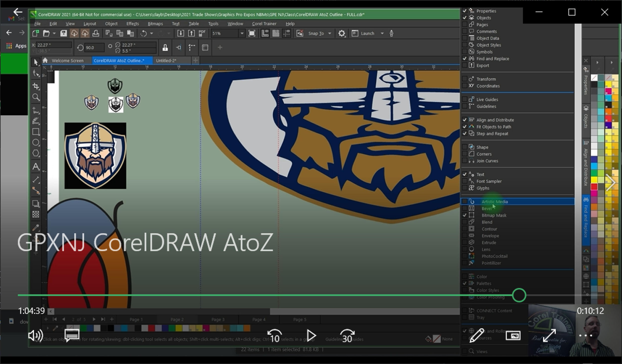This screenshot has height=364, width=622.
Task: Select the Polygon tool
Action: [x=36, y=154]
